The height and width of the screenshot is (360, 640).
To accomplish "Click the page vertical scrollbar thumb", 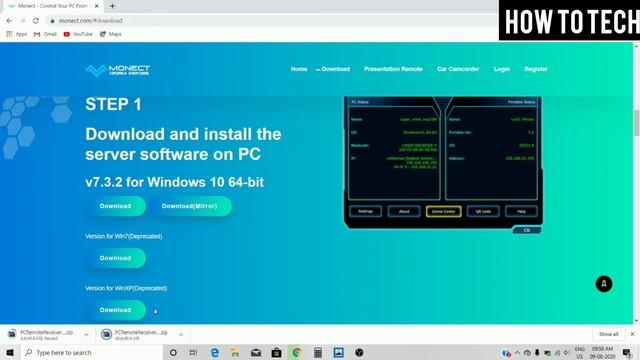I will (636, 122).
